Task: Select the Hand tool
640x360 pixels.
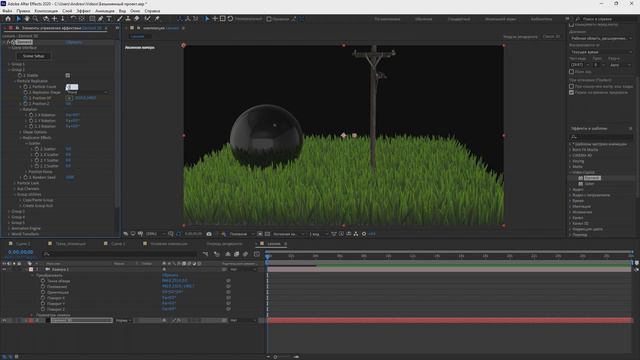Action: pyautogui.click(x=27, y=19)
